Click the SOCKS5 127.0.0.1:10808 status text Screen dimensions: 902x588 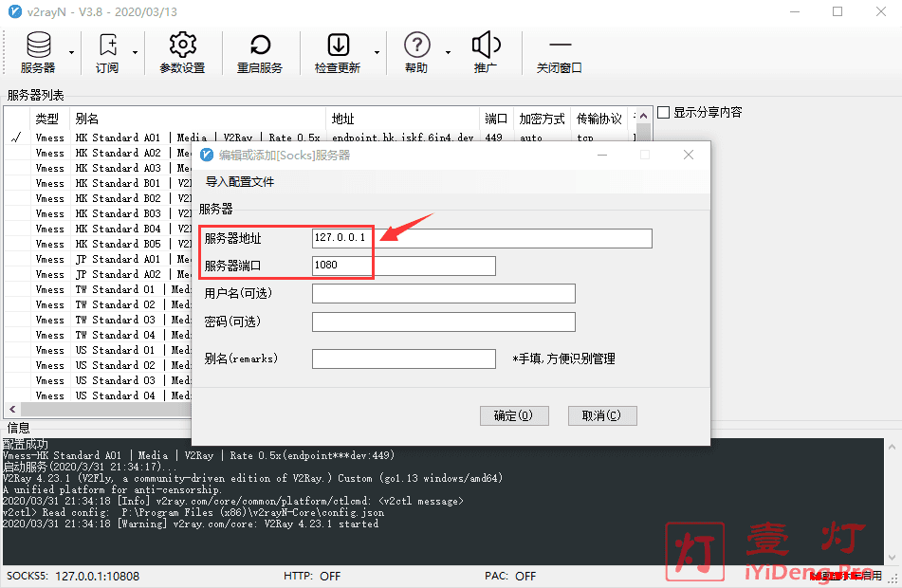[x=73, y=576]
